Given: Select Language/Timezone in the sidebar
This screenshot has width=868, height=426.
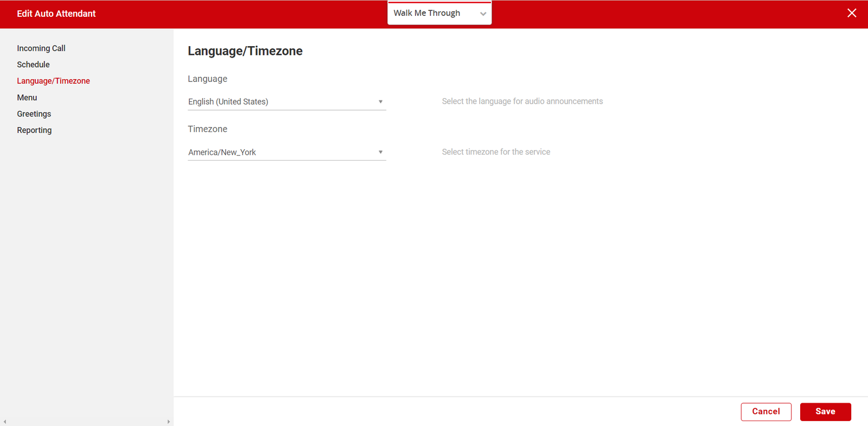Looking at the screenshot, I should (x=53, y=81).
